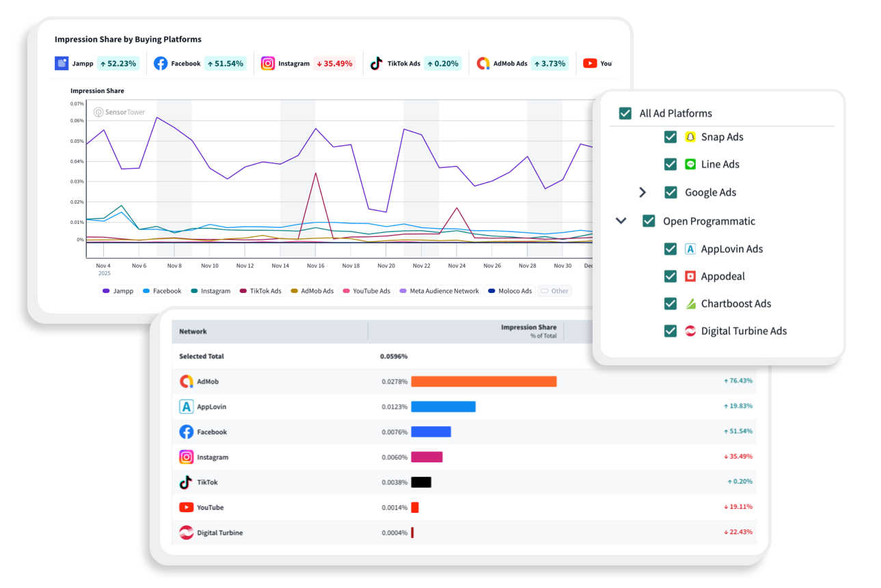Uncheck the Appodeal checkbox
Viewport: 881px width, 588px height.
[670, 276]
